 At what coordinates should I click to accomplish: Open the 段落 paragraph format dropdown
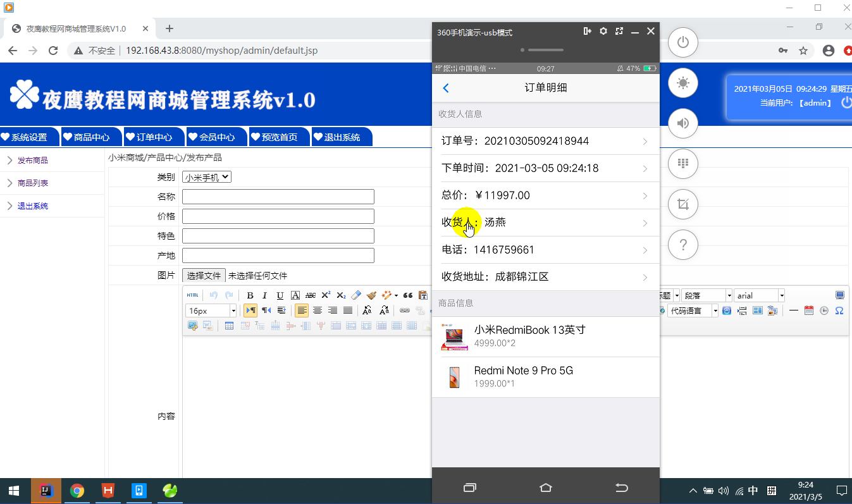[x=707, y=295]
